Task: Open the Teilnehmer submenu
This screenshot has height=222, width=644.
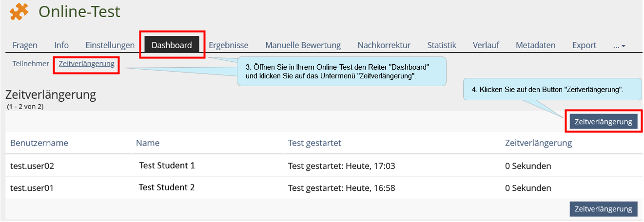Action: point(31,63)
